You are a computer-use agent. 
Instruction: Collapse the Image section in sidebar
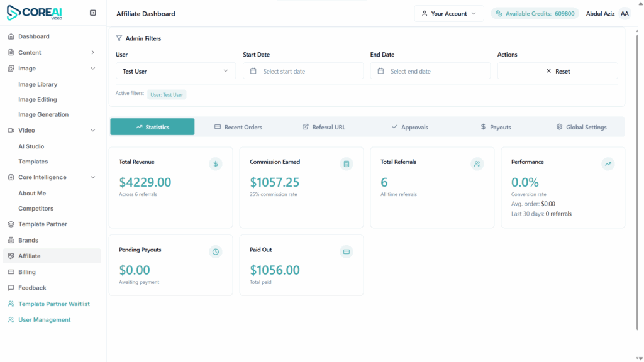click(x=93, y=69)
